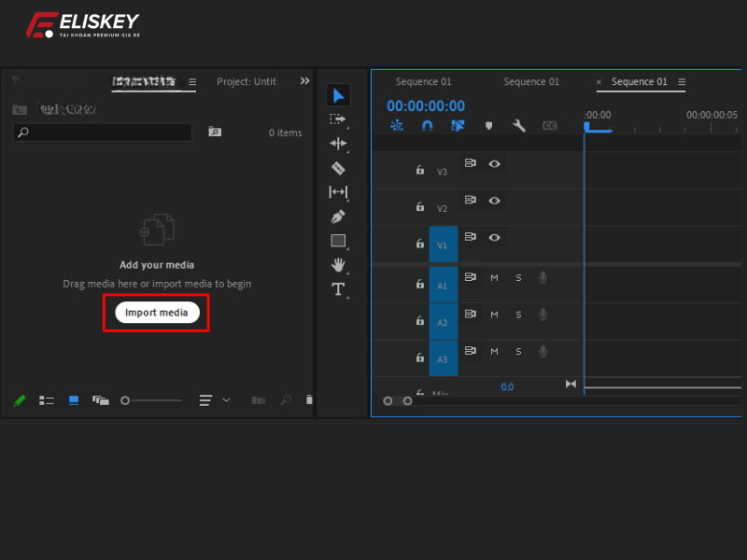The width and height of the screenshot is (747, 560).
Task: Select the Razor tool
Action: coord(337,167)
